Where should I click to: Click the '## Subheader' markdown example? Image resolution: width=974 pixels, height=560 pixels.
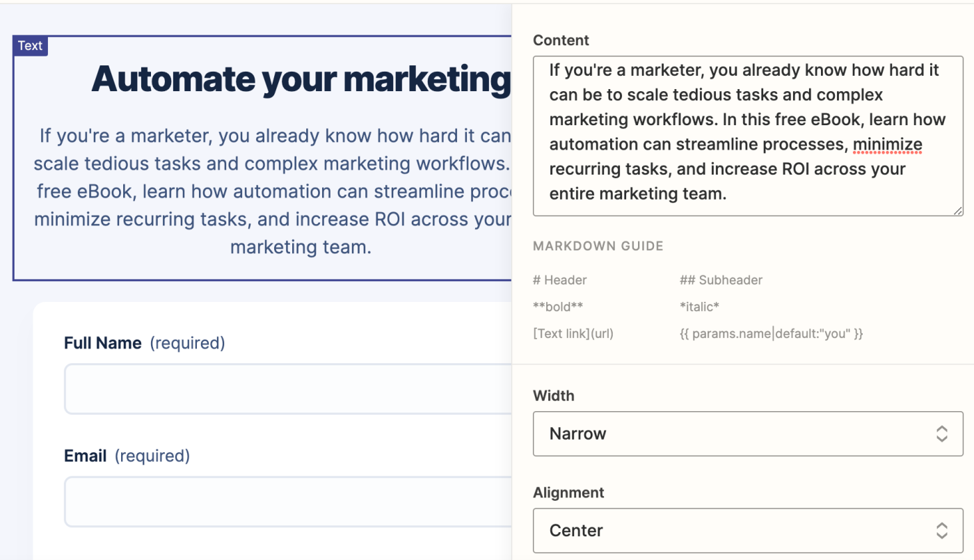point(721,280)
